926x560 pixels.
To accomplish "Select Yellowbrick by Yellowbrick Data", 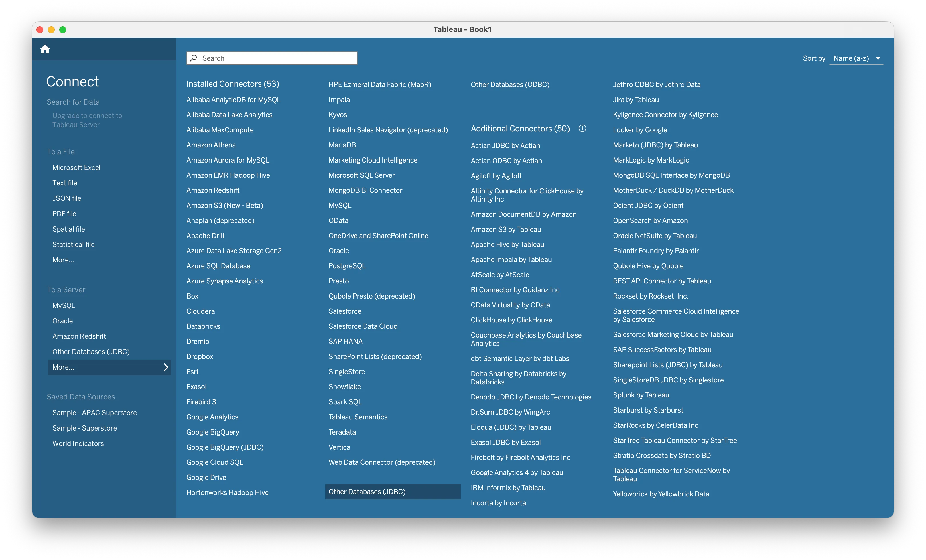I will tap(661, 494).
